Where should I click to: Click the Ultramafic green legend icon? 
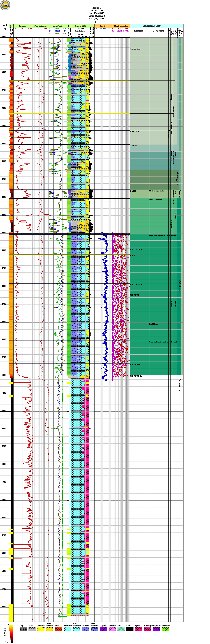(x=165, y=629)
